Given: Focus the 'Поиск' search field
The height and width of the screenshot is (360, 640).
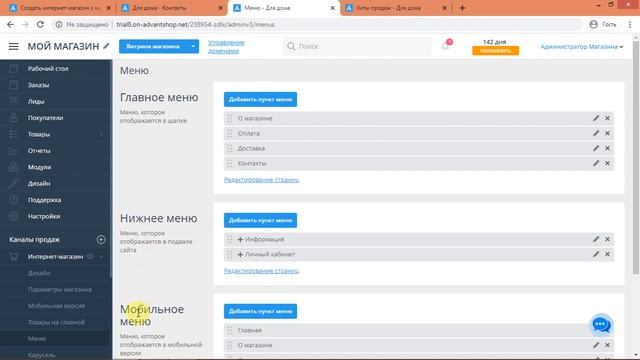Looking at the screenshot, I should [357, 47].
